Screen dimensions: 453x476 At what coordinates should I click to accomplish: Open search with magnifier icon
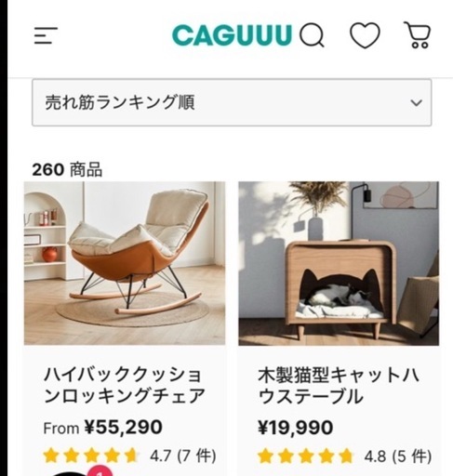[x=312, y=35]
